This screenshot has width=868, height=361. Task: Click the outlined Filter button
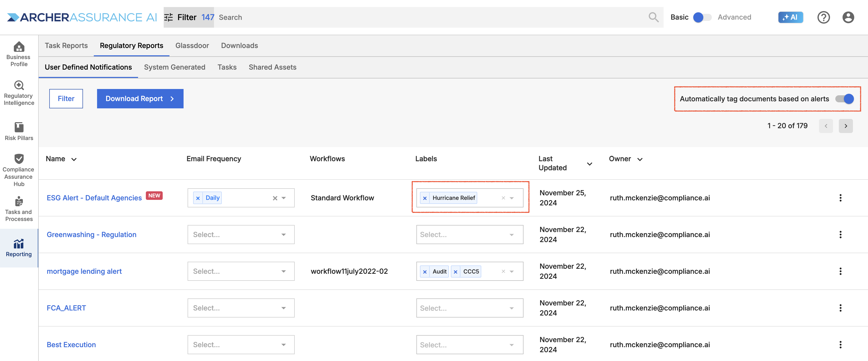tap(66, 99)
